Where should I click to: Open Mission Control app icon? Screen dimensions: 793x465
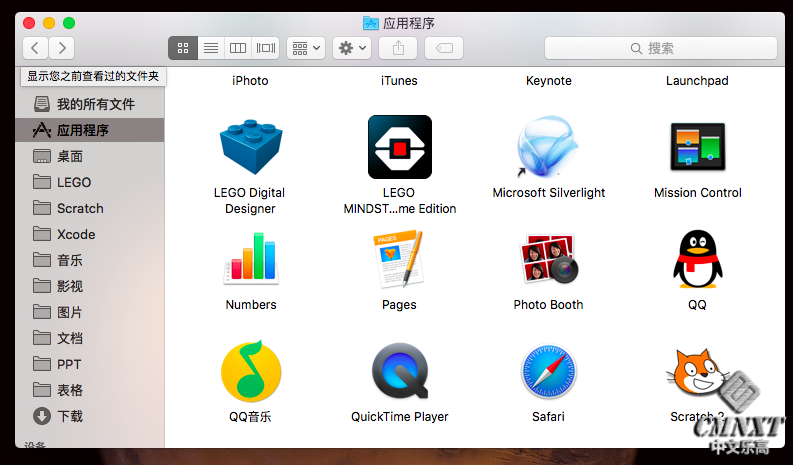coord(697,147)
